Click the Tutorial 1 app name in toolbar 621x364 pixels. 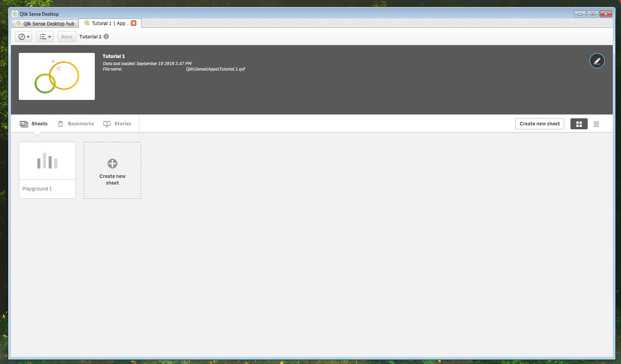pyautogui.click(x=90, y=36)
